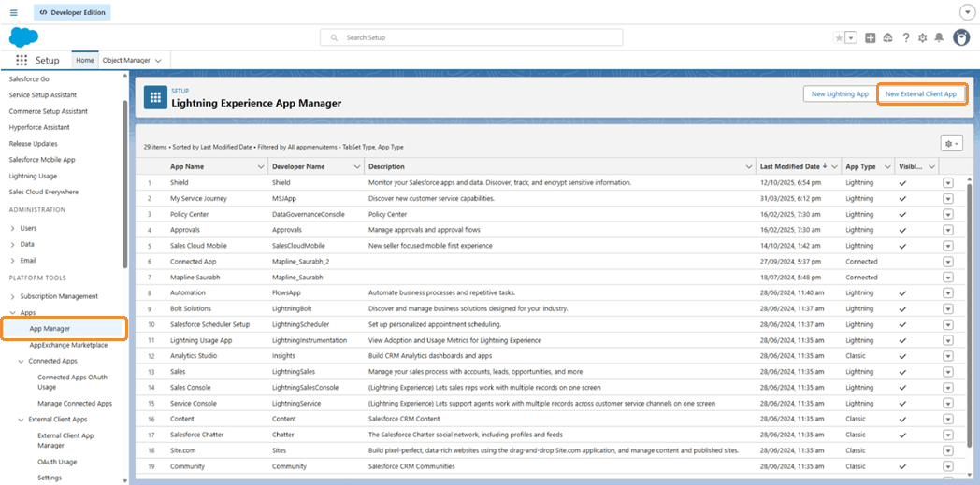Image resolution: width=980 pixels, height=485 pixels.
Task: Open row actions for Mapline Saurabh
Action: 947,278
